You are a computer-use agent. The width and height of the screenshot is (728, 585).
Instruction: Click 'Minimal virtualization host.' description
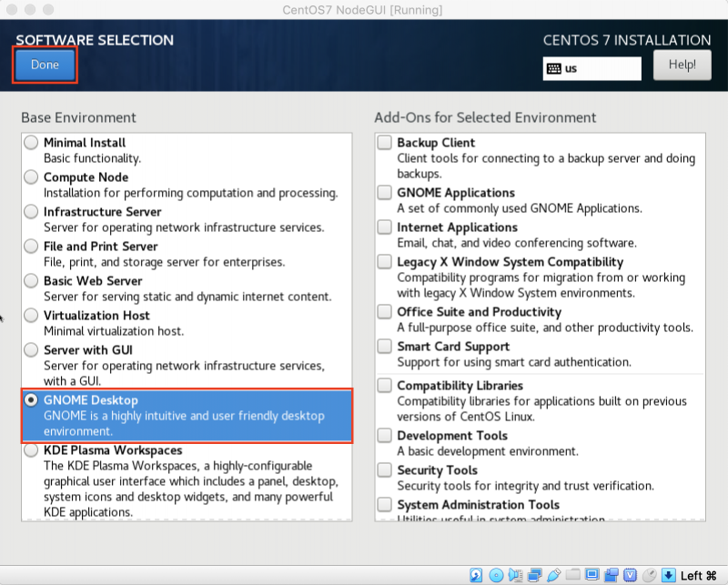tap(114, 331)
